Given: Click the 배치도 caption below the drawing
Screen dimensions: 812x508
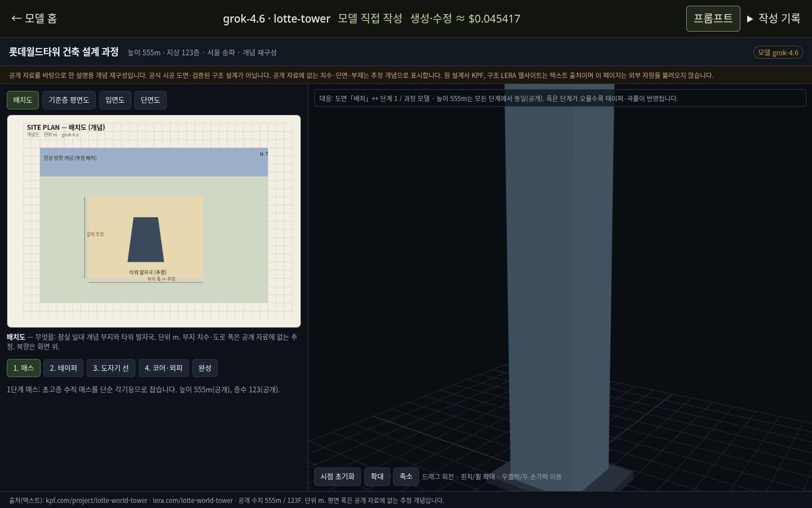Looking at the screenshot, I should tap(152, 341).
